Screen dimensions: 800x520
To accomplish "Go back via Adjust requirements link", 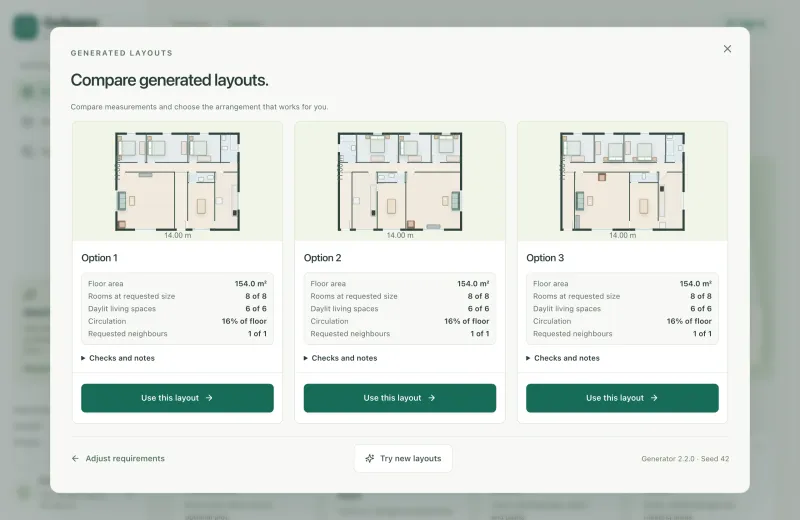I will pos(118,459).
